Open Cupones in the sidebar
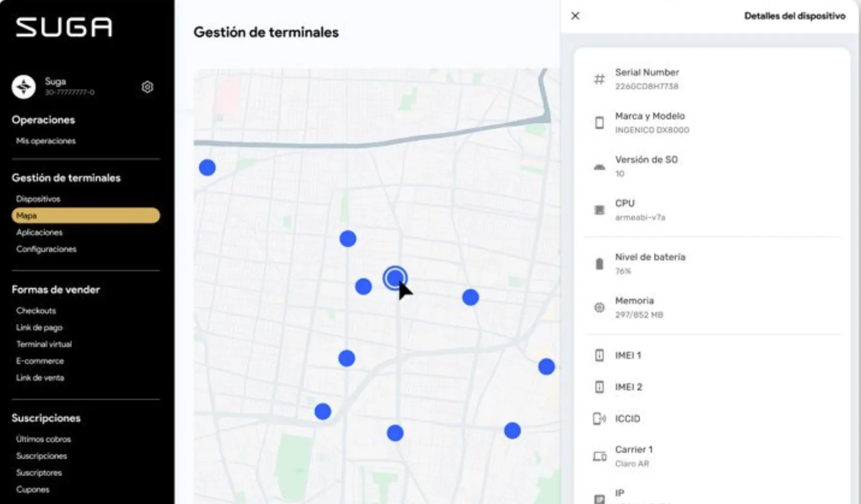This screenshot has height=504, width=861. pos(33,490)
